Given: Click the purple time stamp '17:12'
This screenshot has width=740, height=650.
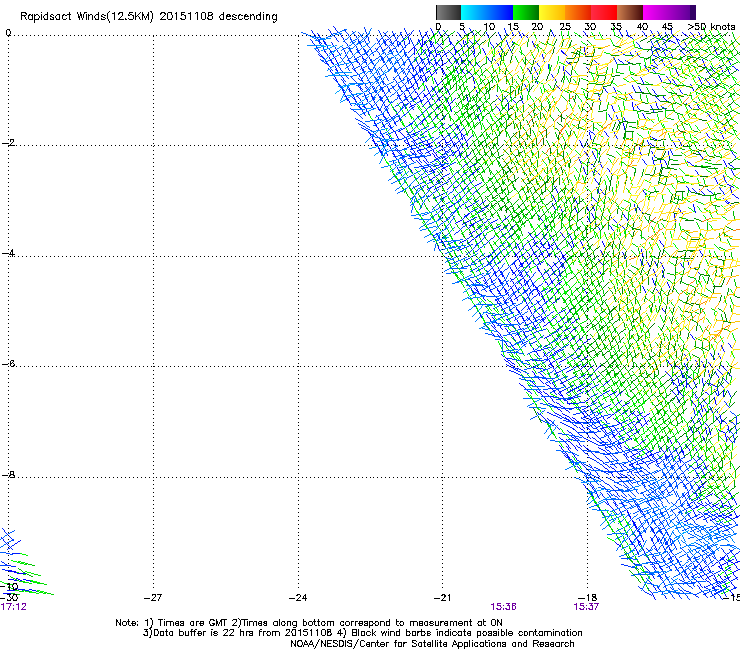Looking at the screenshot, I should 14,607.
